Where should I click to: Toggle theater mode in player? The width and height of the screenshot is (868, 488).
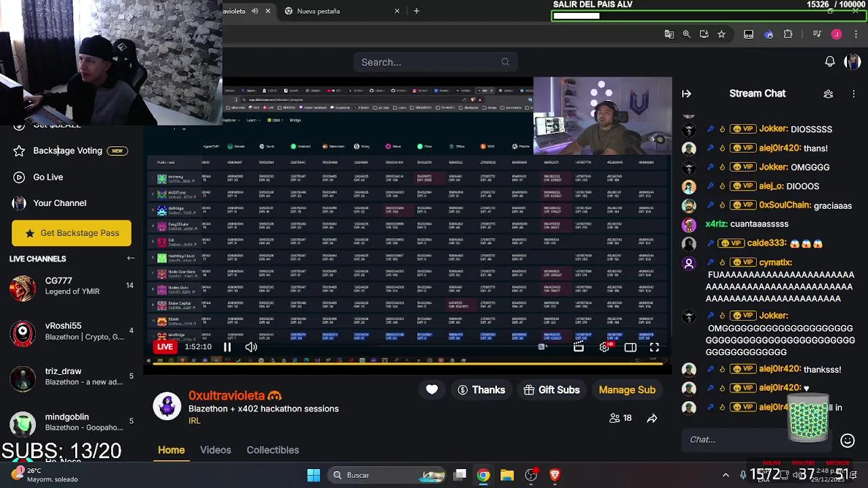630,347
